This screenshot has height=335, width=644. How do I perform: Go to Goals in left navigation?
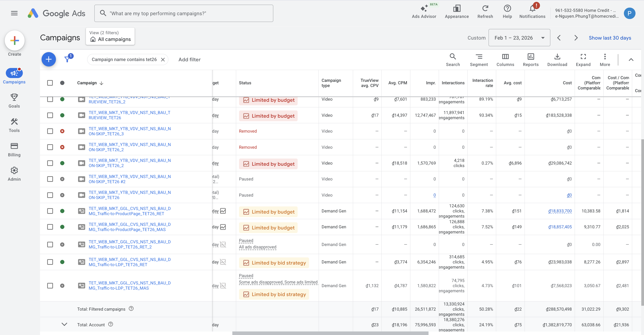pos(14,100)
